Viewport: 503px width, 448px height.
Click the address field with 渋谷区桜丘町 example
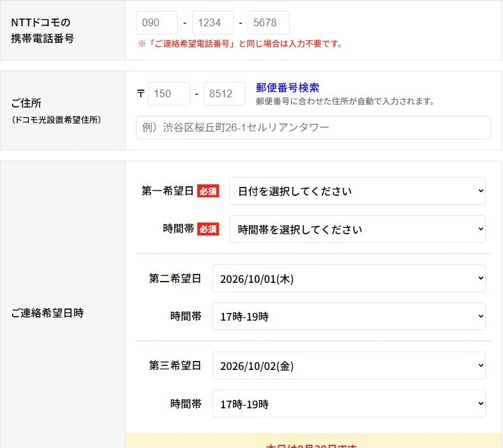click(x=314, y=128)
